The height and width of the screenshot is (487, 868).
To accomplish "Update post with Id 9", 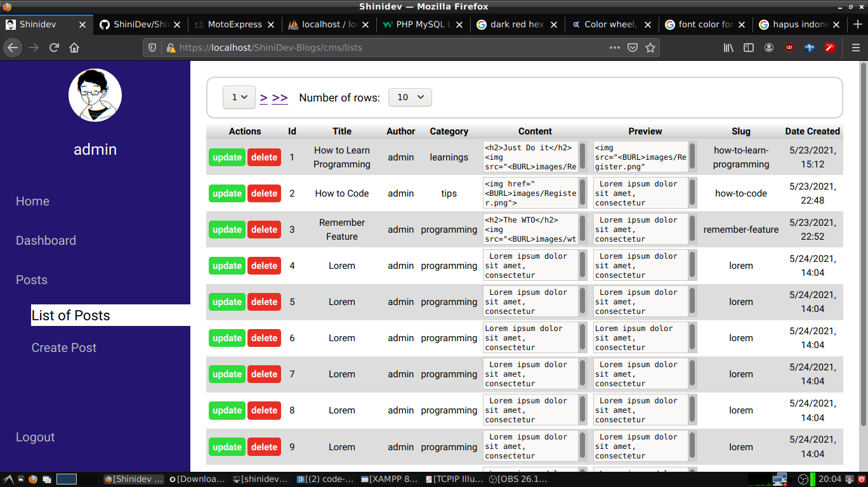I will pos(227,447).
